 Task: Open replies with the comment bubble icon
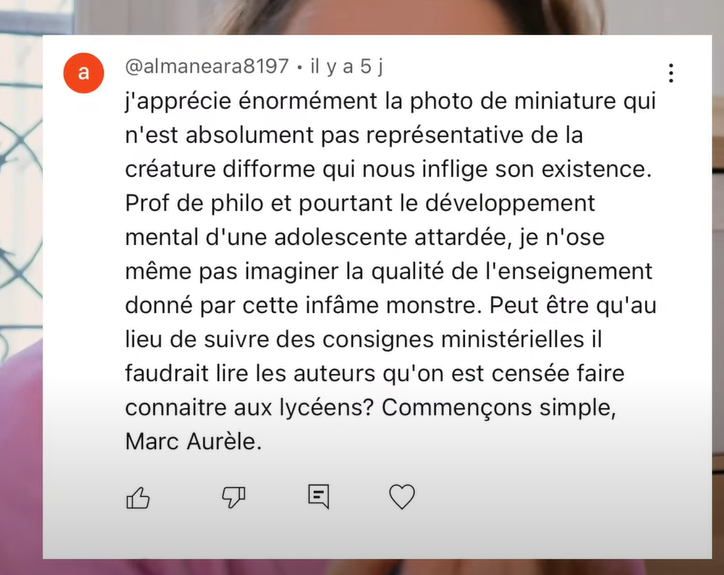319,497
